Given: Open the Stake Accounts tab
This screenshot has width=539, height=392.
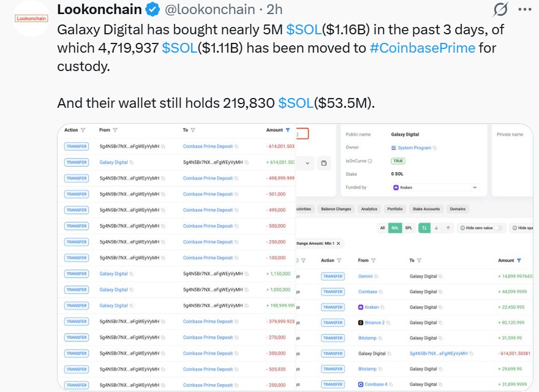Looking at the screenshot, I should tap(426, 209).
